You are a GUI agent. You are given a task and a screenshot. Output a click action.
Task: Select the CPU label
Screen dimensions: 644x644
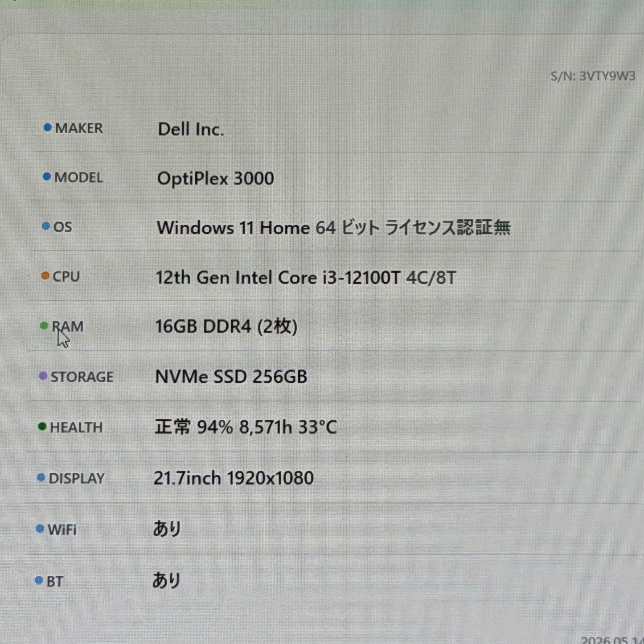tap(66, 277)
